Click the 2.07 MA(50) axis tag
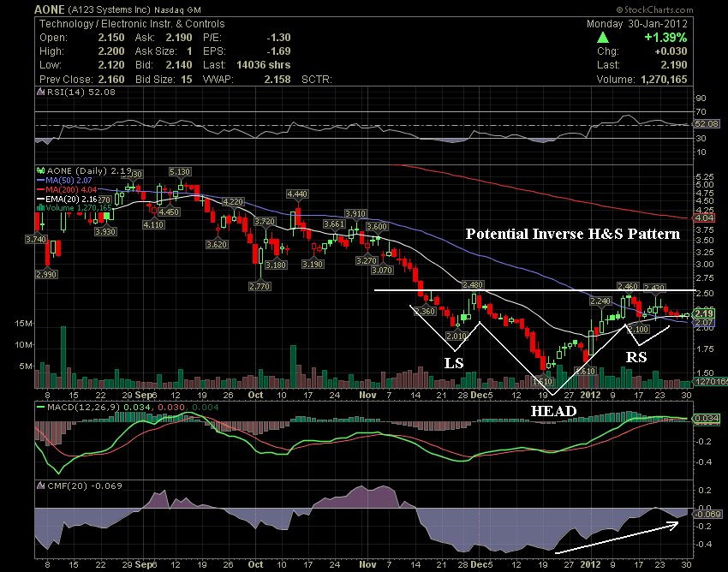The width and height of the screenshot is (728, 572). 704,322
